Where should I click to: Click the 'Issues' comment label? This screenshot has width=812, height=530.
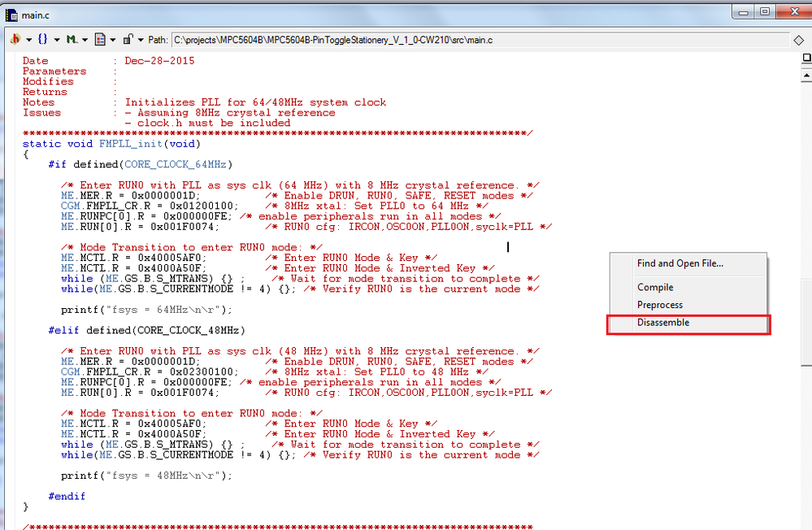click(41, 112)
